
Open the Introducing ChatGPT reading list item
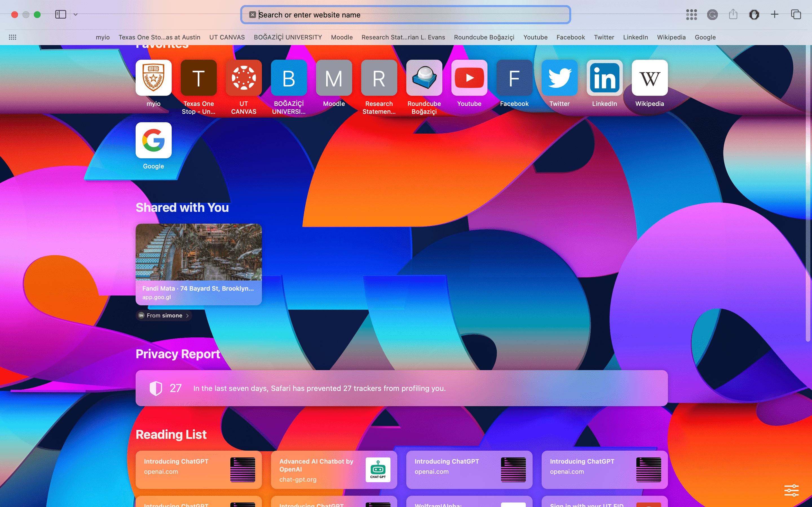click(x=198, y=470)
